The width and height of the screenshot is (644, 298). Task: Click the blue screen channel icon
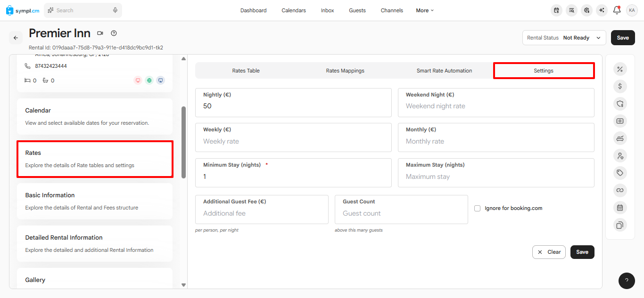(161, 81)
